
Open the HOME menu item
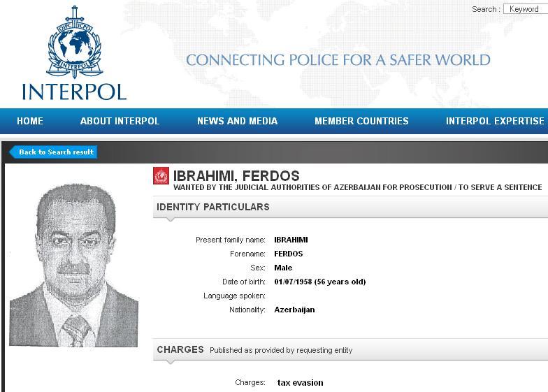[x=30, y=121]
